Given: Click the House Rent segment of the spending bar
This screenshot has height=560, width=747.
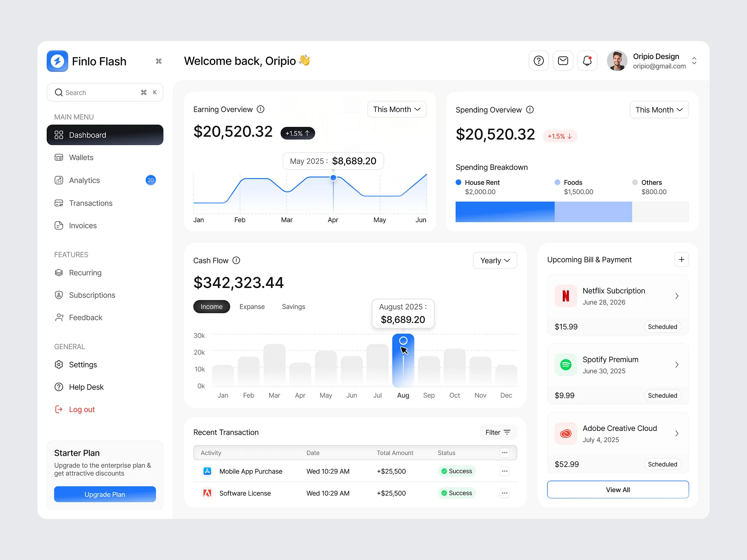Looking at the screenshot, I should click(504, 211).
